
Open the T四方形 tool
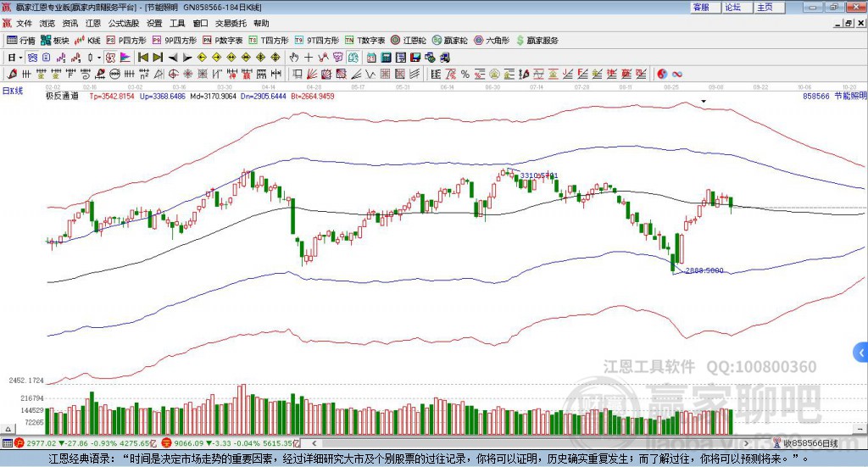[269, 41]
